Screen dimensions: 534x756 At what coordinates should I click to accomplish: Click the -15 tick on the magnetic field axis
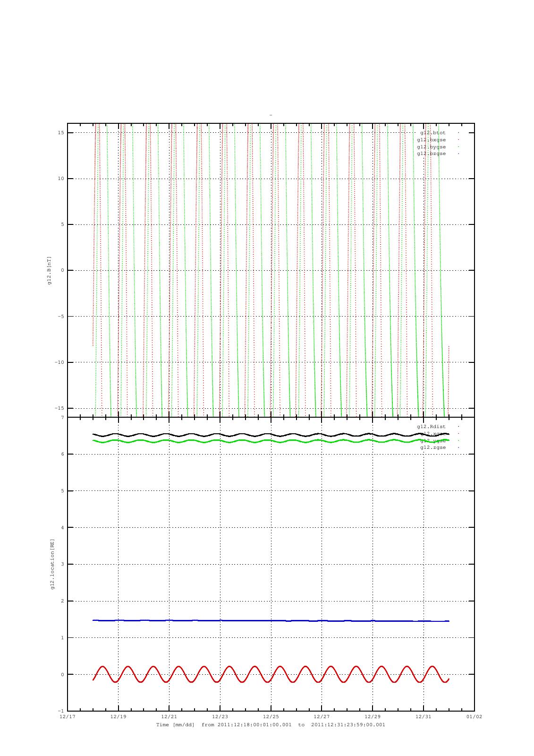point(58,408)
